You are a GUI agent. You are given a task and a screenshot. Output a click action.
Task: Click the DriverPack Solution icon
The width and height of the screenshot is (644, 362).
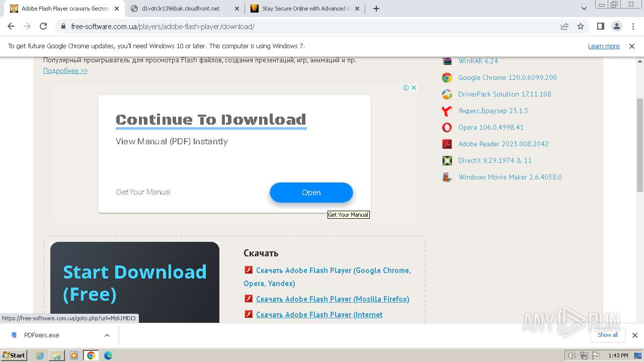pos(447,94)
